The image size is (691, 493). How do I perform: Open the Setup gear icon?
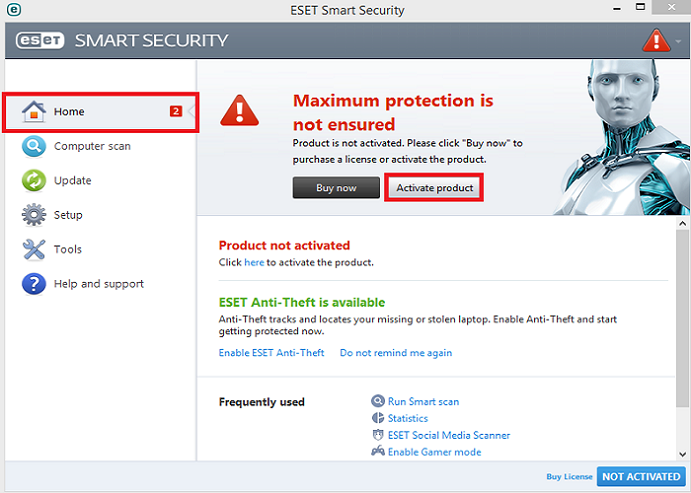[34, 215]
